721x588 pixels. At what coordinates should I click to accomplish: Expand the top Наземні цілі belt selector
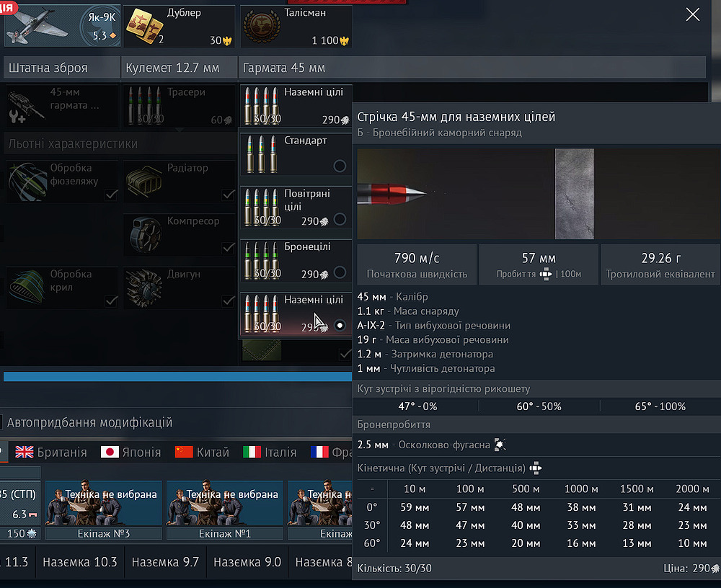click(296, 106)
